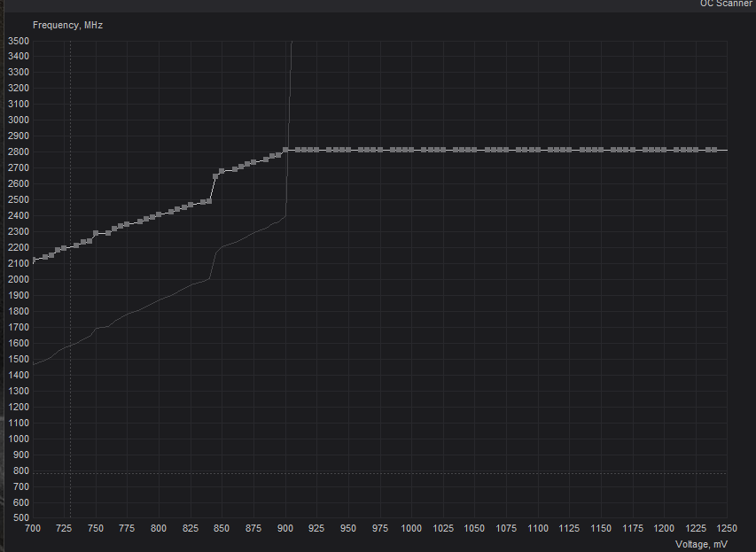Select the curve point at 900 mV, 2800 MHz
The width and height of the screenshot is (756, 552).
285,151
